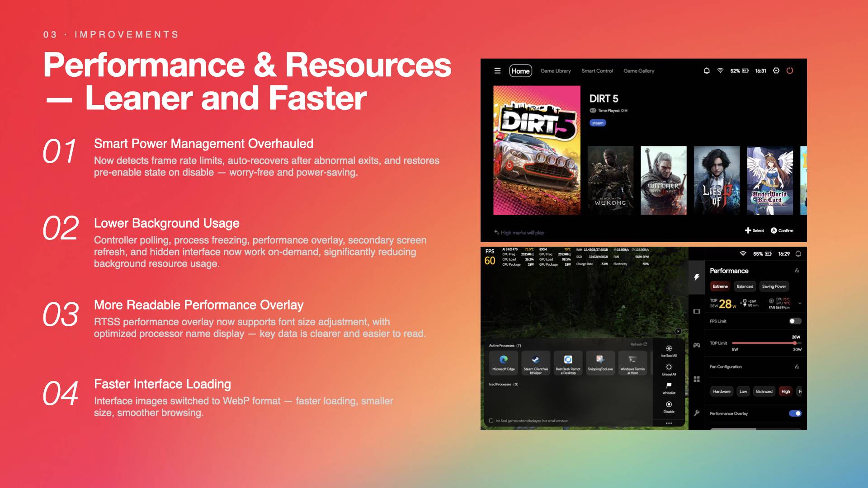Click the 'High marks will play' text

coord(522,233)
